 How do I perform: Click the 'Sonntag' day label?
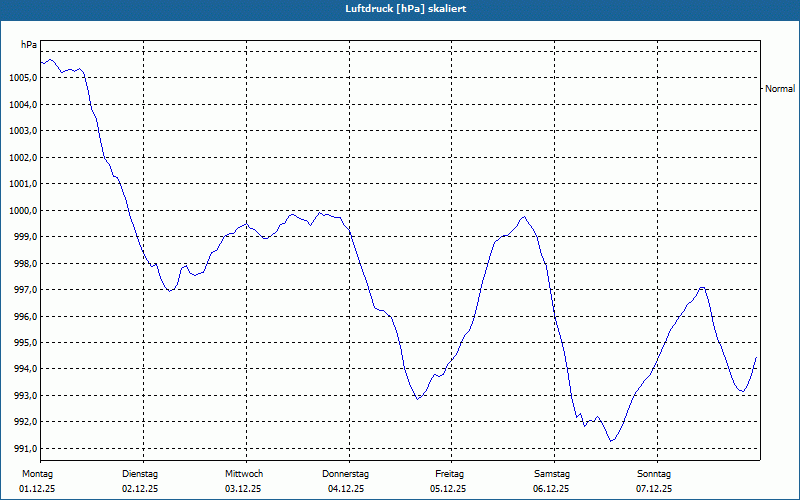tap(654, 474)
